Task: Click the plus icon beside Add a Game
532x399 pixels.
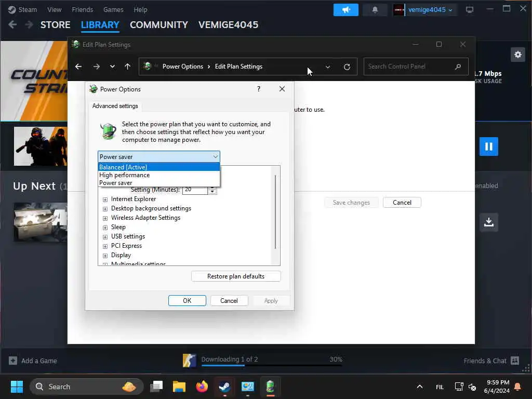Action: 13,361
